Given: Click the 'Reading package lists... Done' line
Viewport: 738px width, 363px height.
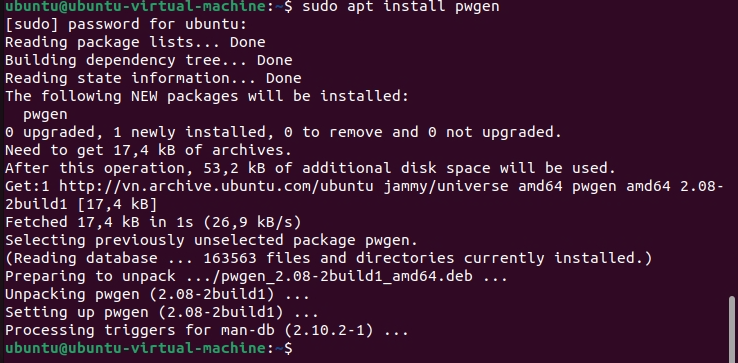Looking at the screenshot, I should pyautogui.click(x=135, y=42).
